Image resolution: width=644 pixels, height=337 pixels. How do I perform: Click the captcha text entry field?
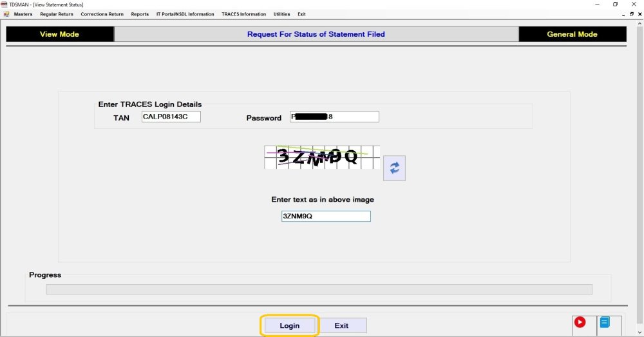tap(326, 216)
